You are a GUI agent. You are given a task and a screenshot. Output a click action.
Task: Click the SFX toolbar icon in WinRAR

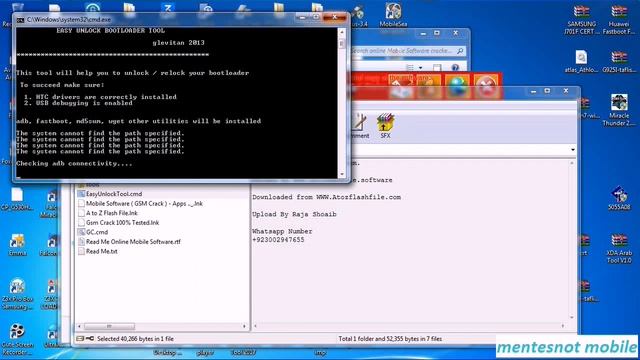click(385, 126)
